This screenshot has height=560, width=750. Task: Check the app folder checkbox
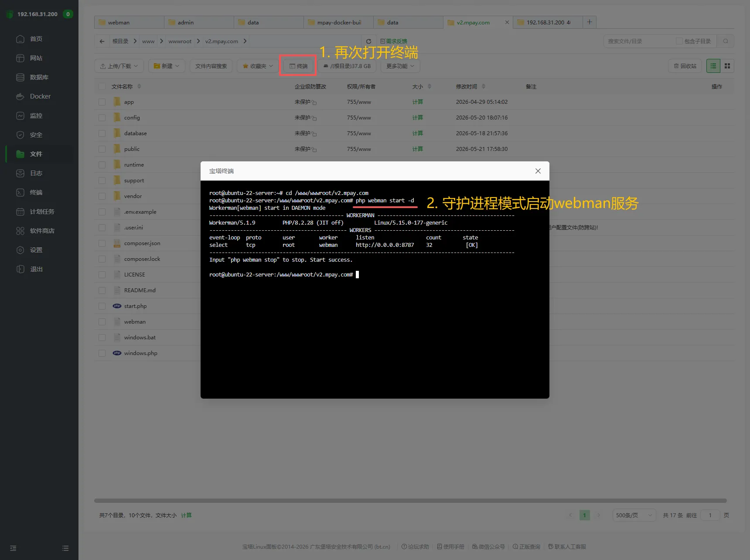102,102
